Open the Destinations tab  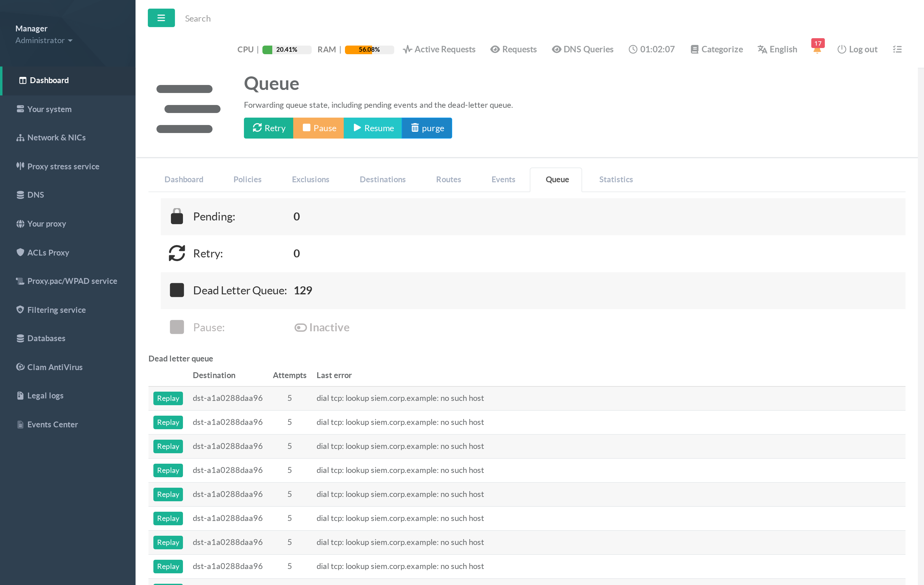click(383, 179)
